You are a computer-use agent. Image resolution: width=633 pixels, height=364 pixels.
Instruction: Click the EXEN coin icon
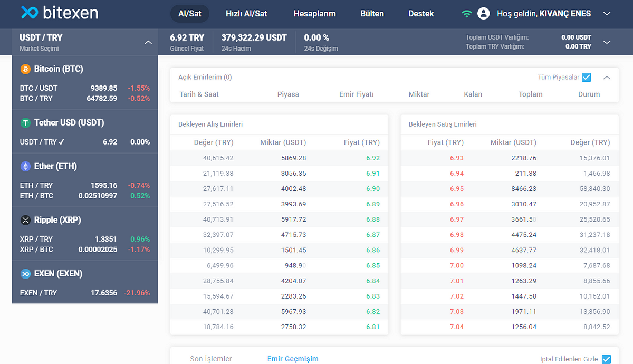(25, 274)
